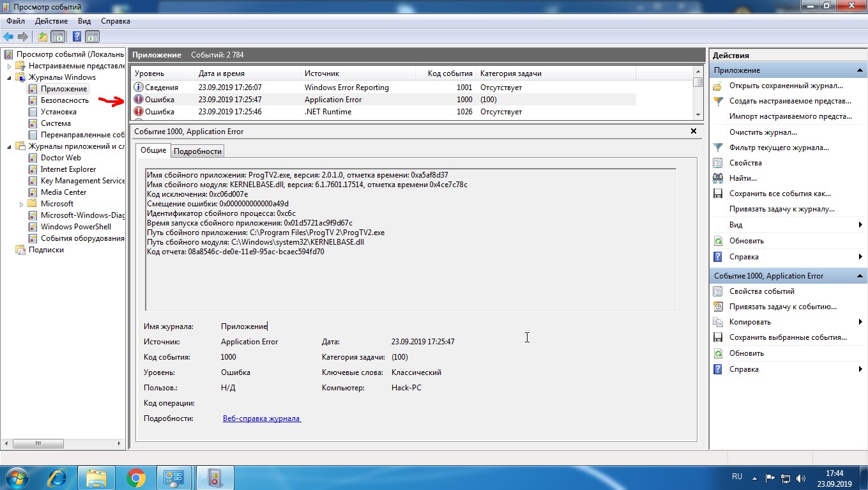Image resolution: width=868 pixels, height=490 pixels.
Task: Toggle the console tree pane toolbar icon
Action: 58,36
